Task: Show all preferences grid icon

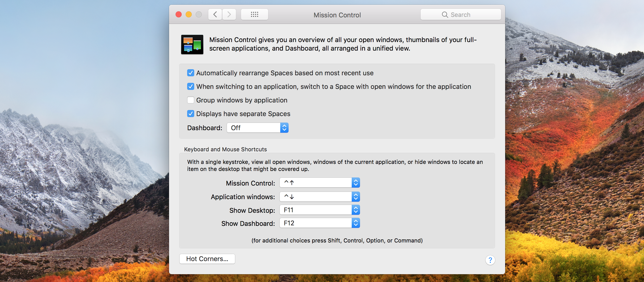Action: tap(254, 15)
